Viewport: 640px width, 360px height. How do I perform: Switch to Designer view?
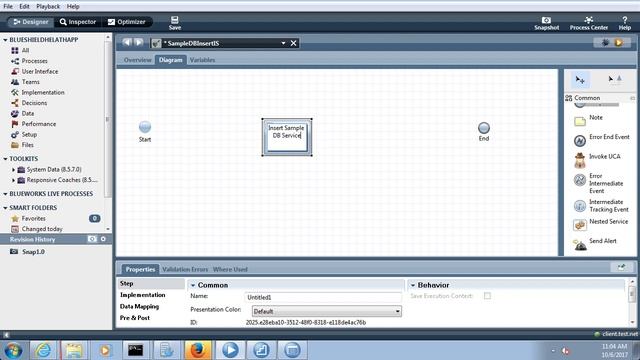point(31,22)
